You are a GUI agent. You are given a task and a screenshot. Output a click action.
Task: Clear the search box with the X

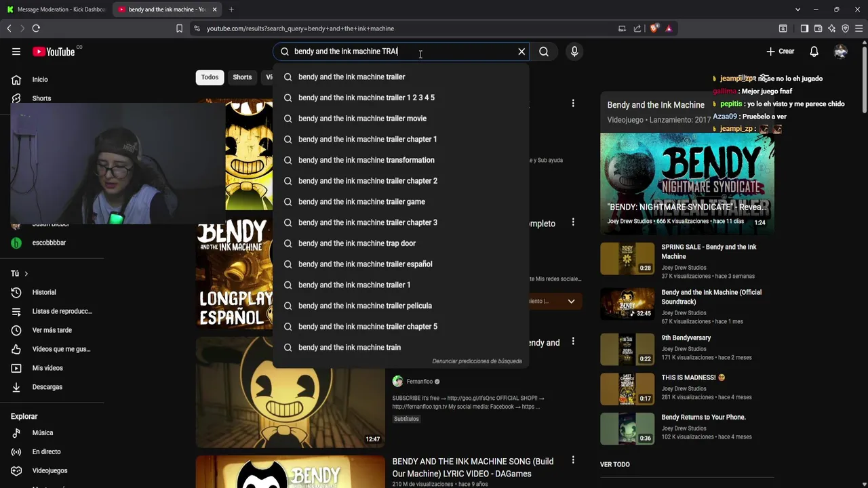coord(521,52)
